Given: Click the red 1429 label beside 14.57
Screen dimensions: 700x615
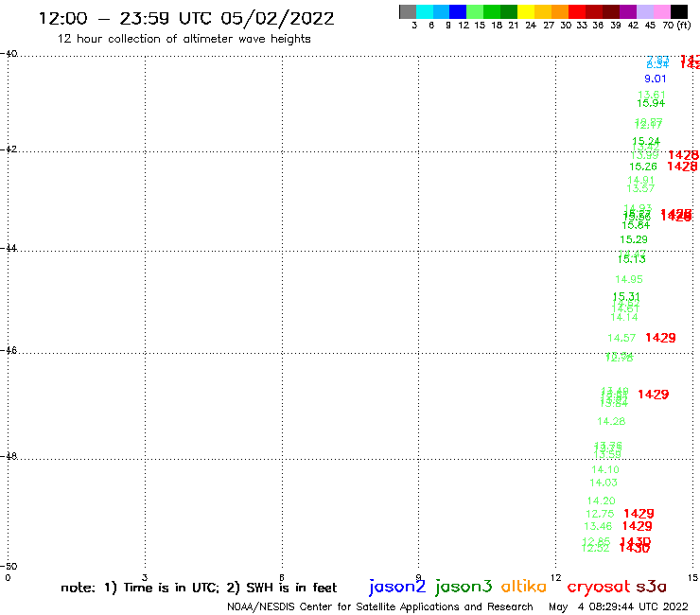Looking at the screenshot, I should [660, 338].
